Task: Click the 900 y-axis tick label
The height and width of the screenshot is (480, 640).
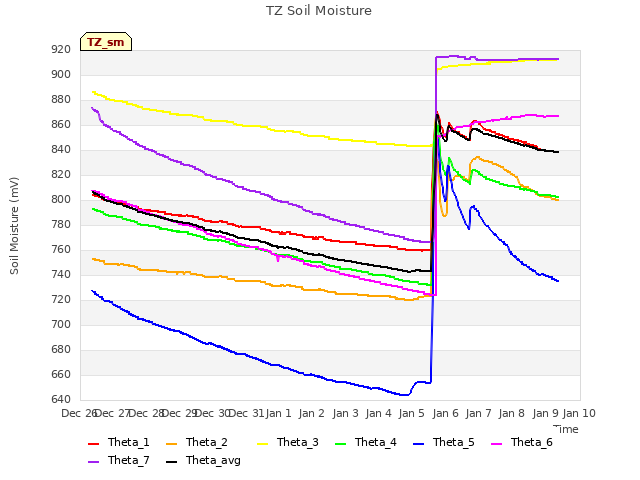Action: click(61, 75)
